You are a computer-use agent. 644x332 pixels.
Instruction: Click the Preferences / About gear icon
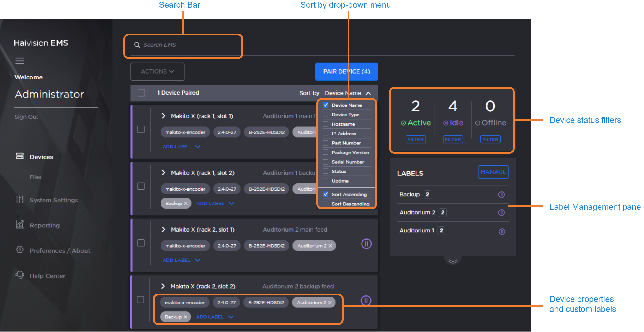click(x=20, y=250)
